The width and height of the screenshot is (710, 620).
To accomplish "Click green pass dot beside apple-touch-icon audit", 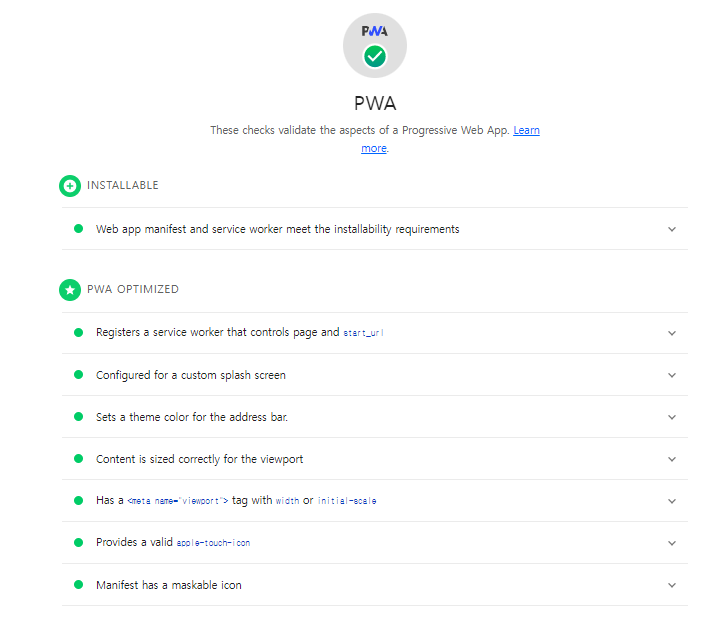I will tap(78, 543).
